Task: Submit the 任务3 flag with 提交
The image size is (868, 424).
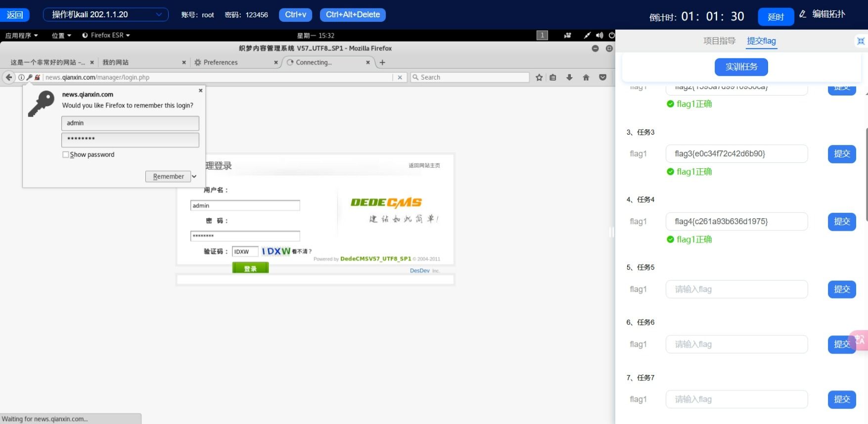Action: (842, 154)
